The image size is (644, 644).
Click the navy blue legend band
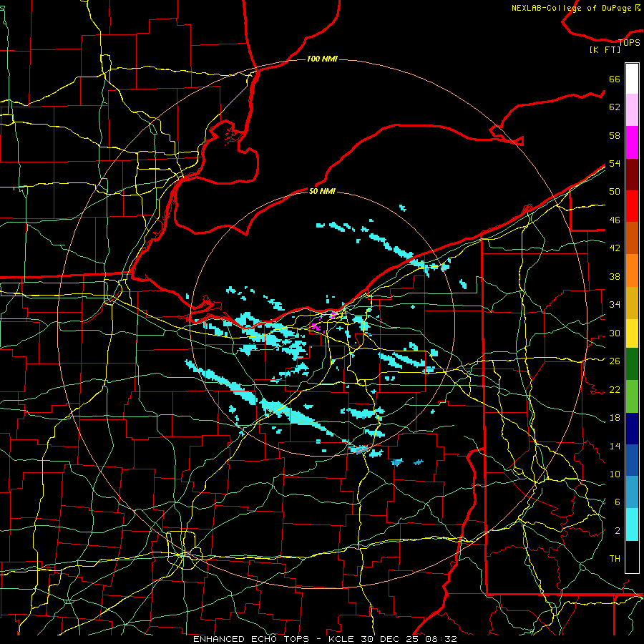(x=632, y=429)
